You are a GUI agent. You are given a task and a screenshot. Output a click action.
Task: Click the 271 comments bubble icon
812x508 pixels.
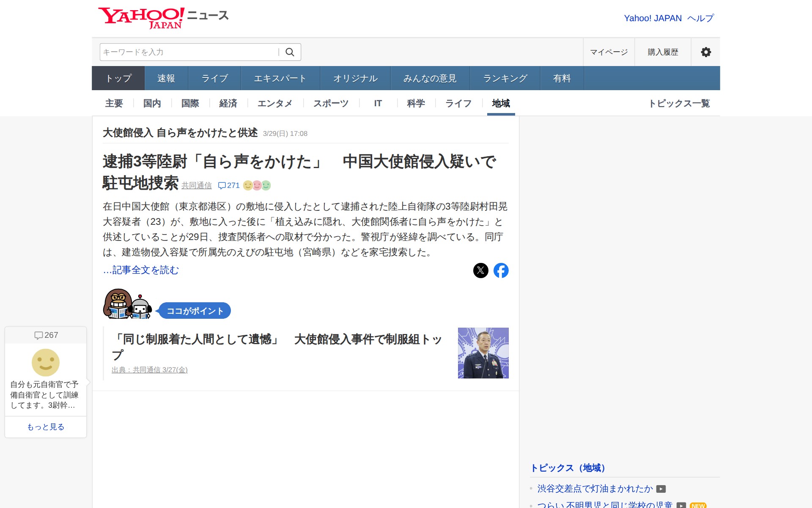coord(222,185)
